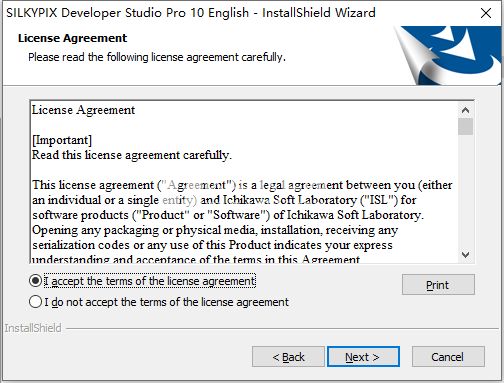Close the InstallShield Wizard window

(x=486, y=13)
